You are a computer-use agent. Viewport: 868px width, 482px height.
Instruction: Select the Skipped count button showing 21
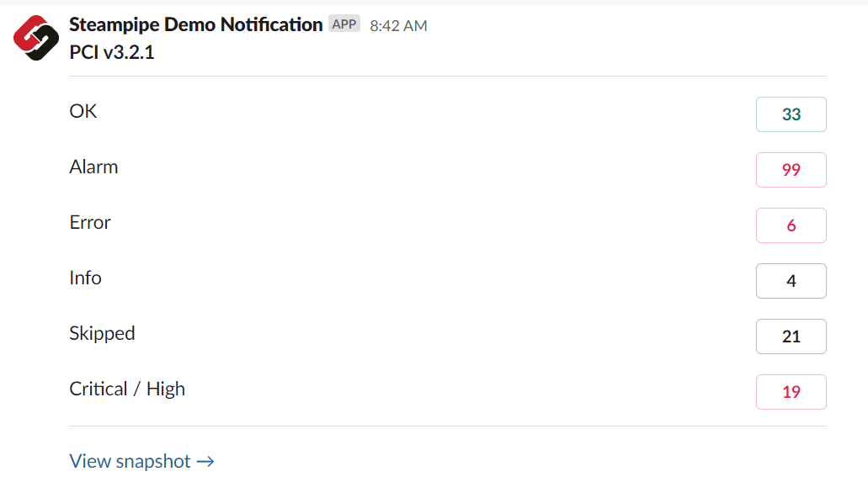coord(791,336)
